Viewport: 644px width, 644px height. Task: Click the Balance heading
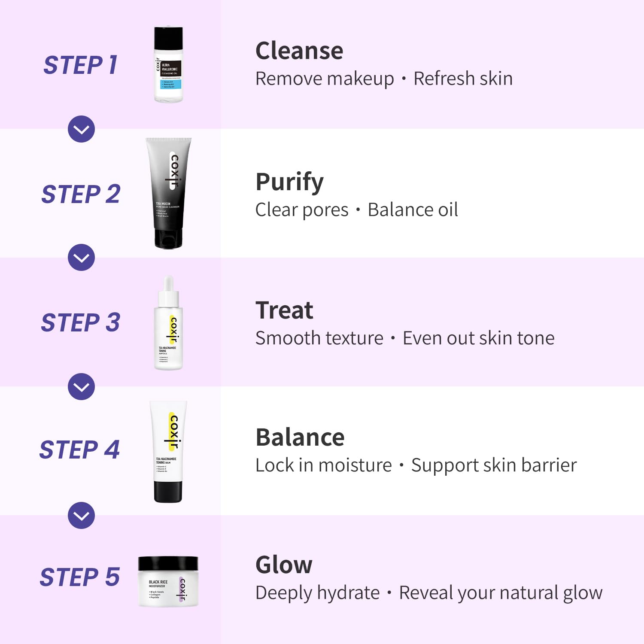point(300,437)
